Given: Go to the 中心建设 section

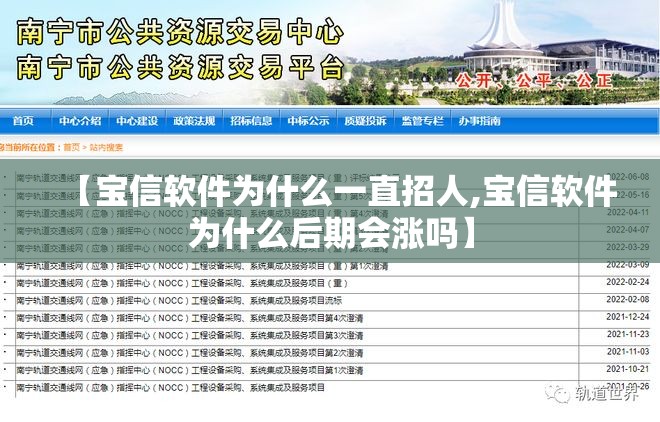Looking at the screenshot, I should tap(137, 121).
